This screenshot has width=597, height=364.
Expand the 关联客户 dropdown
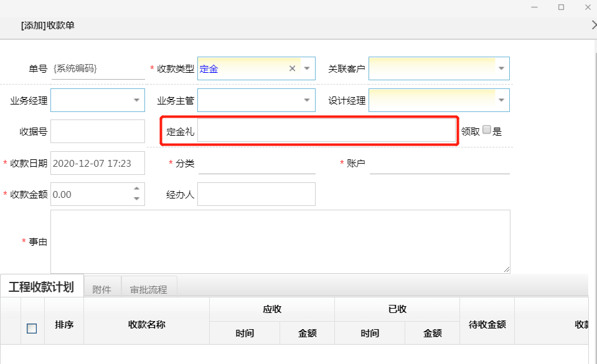(502, 69)
